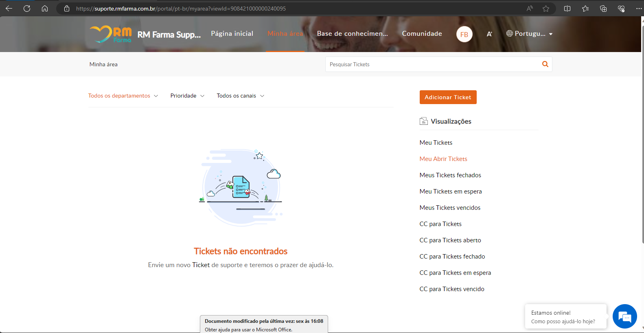Go to browser home icon
This screenshot has height=333, width=644.
[x=45, y=9]
